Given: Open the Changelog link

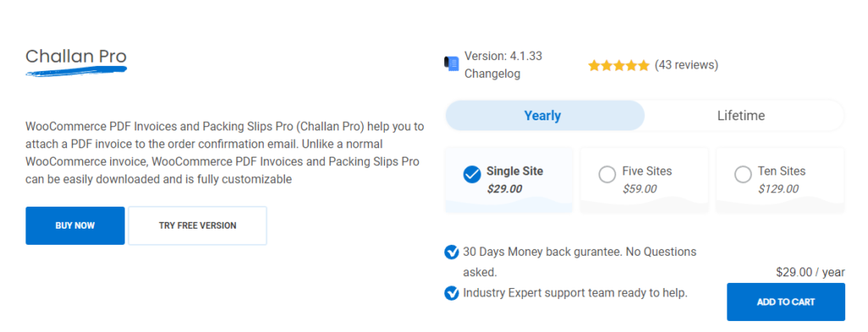Looking at the screenshot, I should click(x=492, y=75).
